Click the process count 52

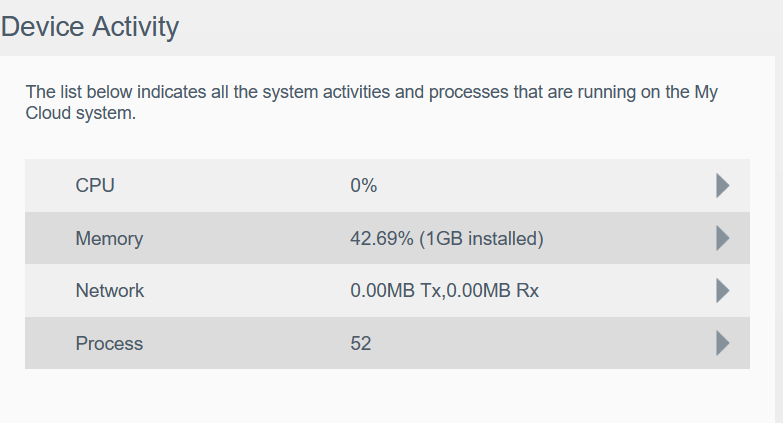click(x=361, y=344)
